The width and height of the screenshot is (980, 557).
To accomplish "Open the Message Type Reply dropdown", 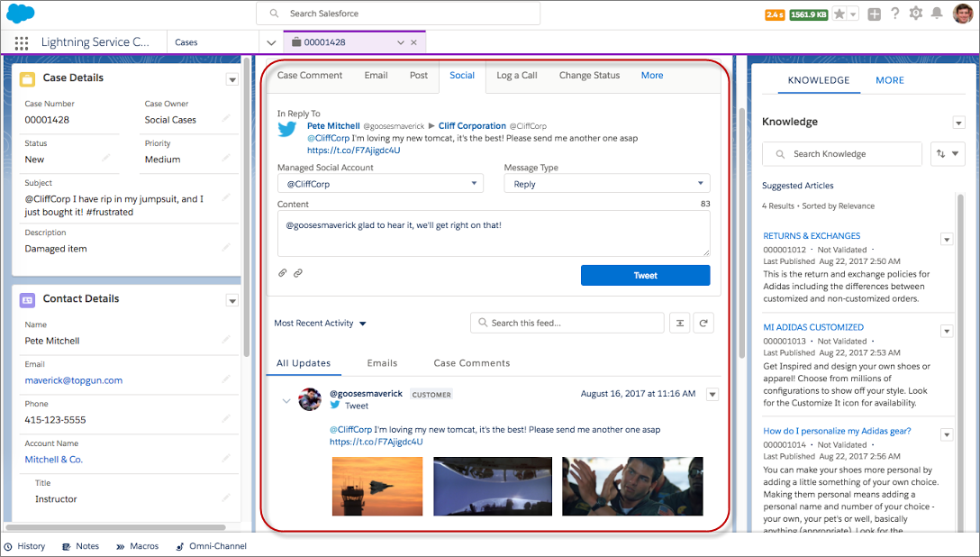I will pos(607,183).
